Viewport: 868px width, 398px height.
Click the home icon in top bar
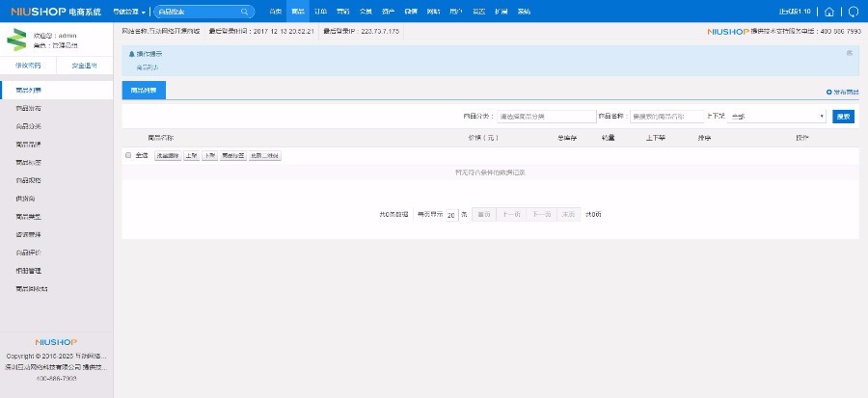pos(828,12)
